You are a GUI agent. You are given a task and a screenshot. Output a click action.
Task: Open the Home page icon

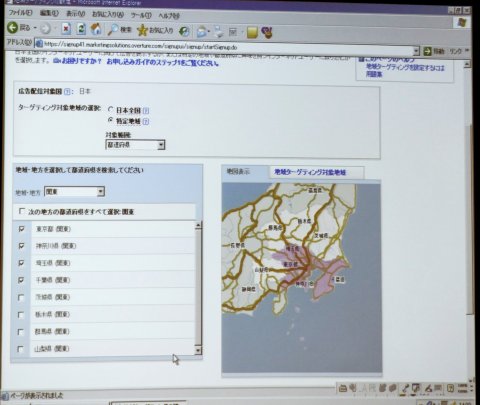pos(96,29)
